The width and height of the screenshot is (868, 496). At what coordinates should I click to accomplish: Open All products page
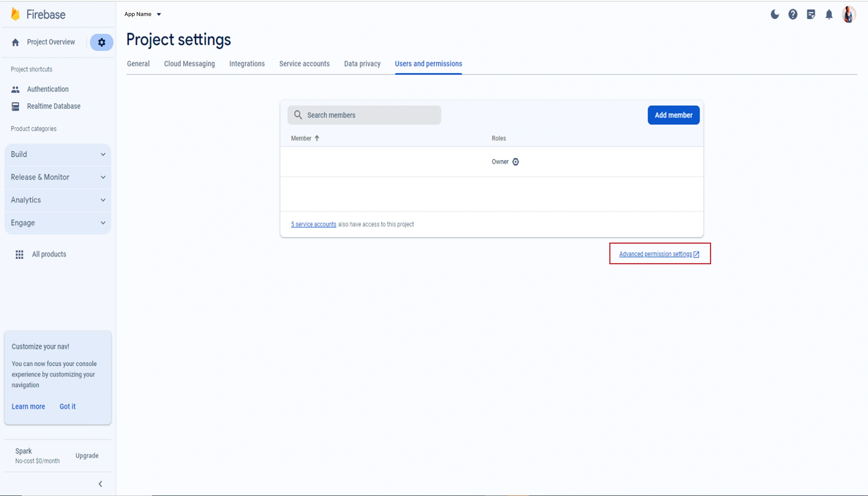[x=49, y=254]
